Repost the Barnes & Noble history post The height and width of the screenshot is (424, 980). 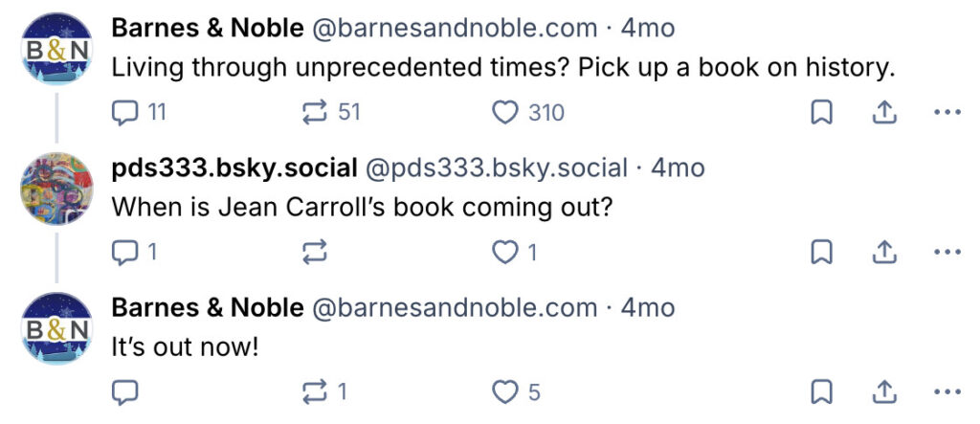316,113
